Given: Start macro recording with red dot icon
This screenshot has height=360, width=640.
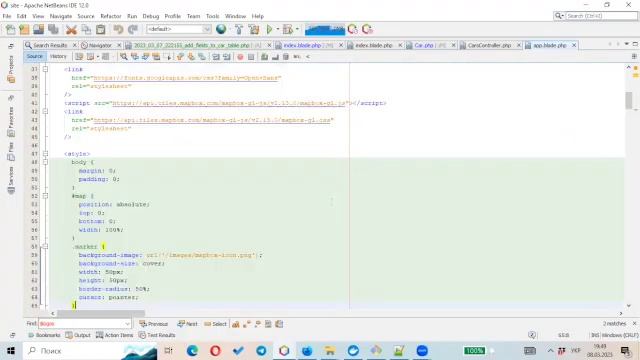Looking at the screenshot, I should click(x=240, y=57).
